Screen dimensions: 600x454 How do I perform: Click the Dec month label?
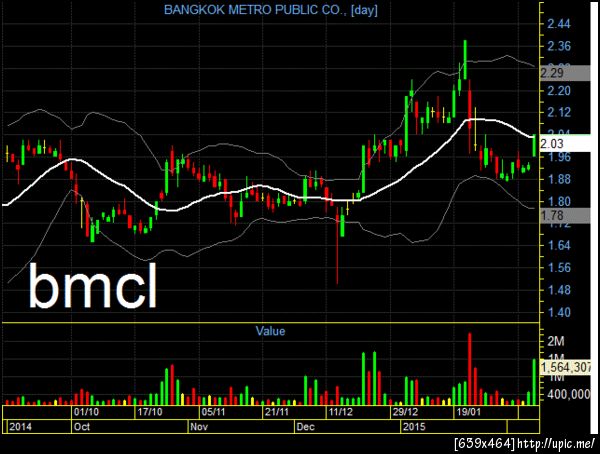pos(305,426)
